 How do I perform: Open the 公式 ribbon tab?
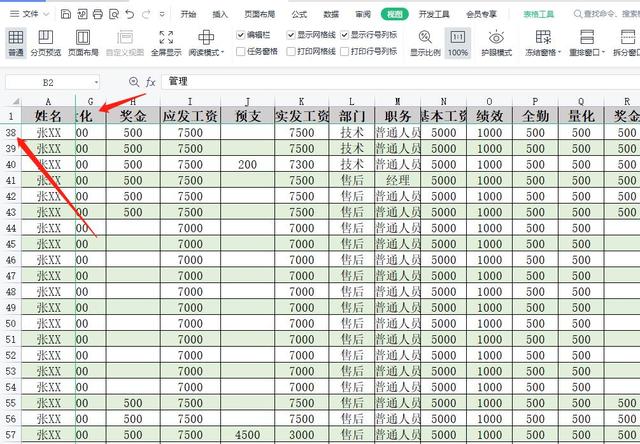click(299, 14)
